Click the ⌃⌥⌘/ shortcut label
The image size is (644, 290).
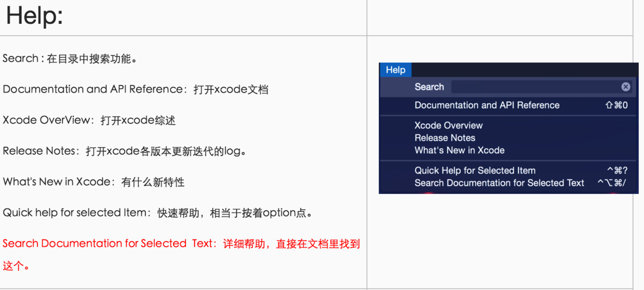(612, 183)
